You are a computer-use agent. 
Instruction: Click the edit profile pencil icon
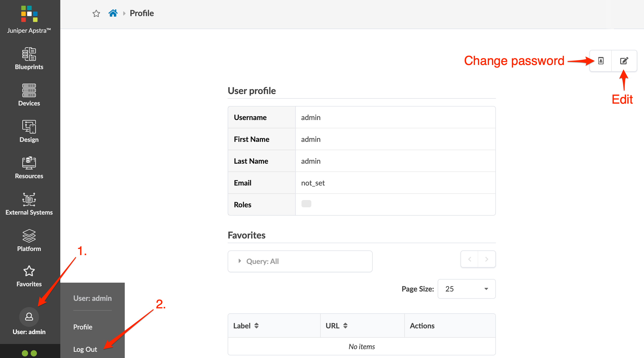point(624,61)
